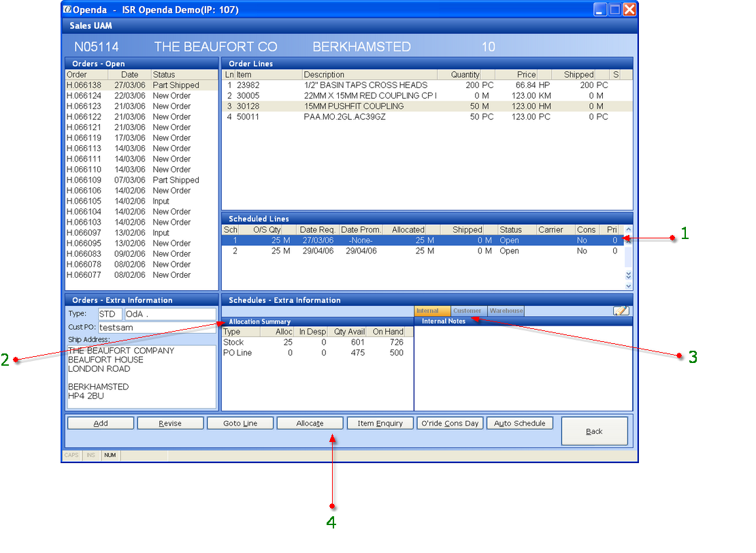Click the Date Req. column header

[317, 230]
